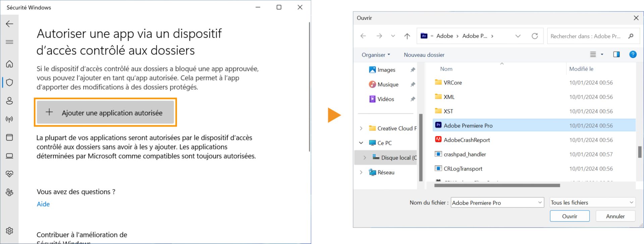Click the file list horizontal scrollbar

(x=497, y=185)
